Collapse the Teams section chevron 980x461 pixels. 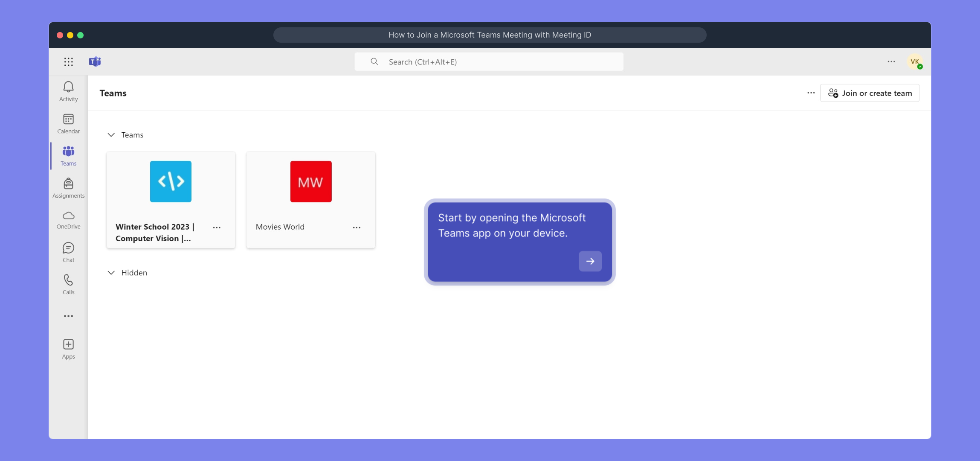tap(111, 135)
